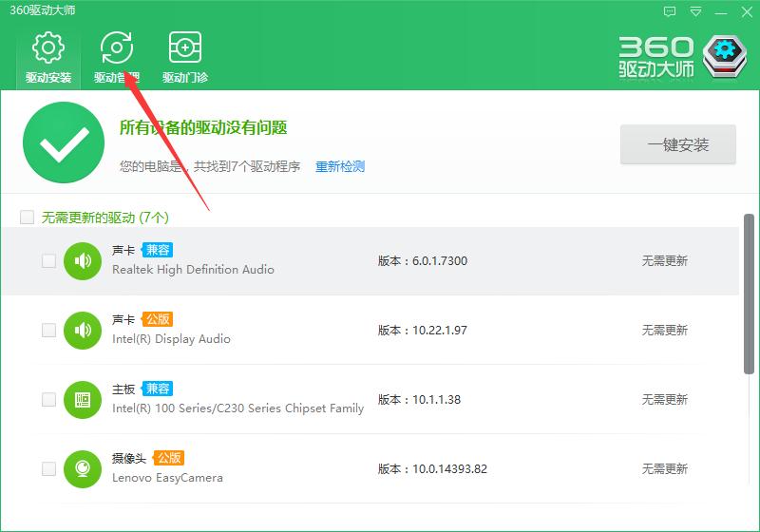The height and width of the screenshot is (532, 760).
Task: Click the 公版 tag on Intel Display Audio
Action: pos(158,319)
